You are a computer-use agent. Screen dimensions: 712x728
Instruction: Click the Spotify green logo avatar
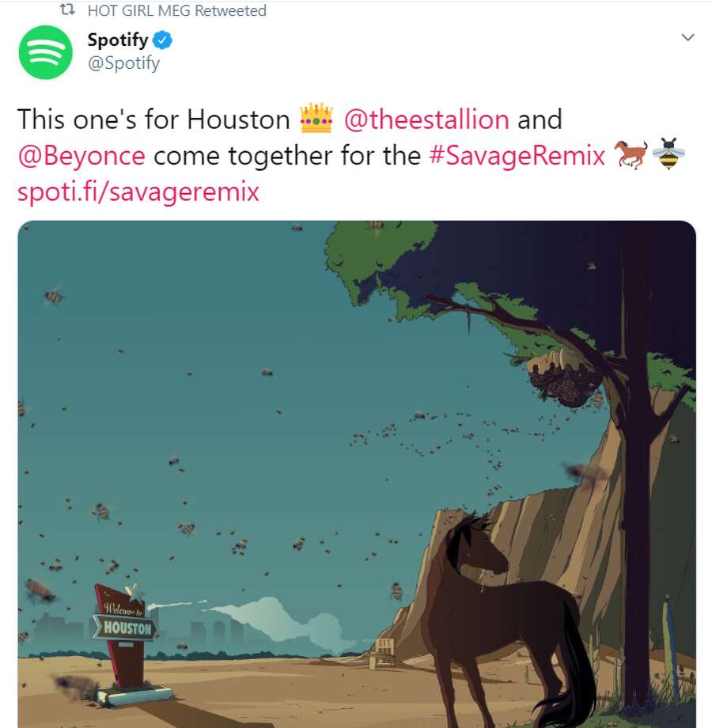pos(45,52)
